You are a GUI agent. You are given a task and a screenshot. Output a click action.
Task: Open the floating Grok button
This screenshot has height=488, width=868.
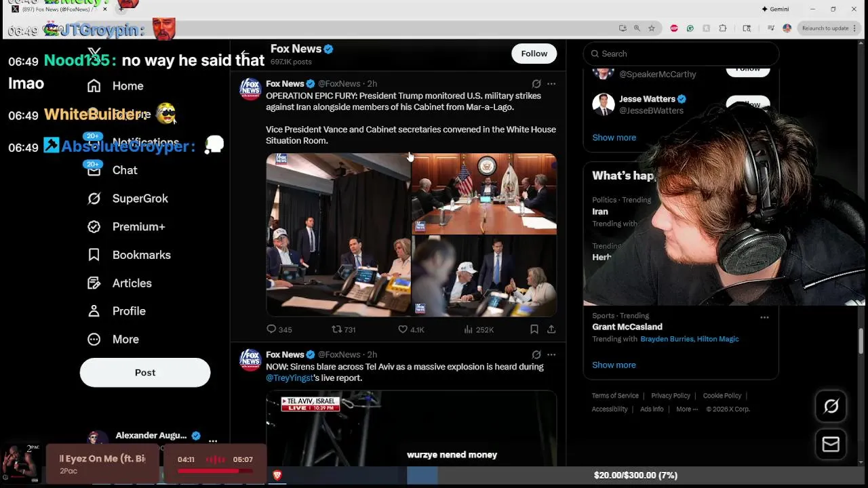(831, 407)
